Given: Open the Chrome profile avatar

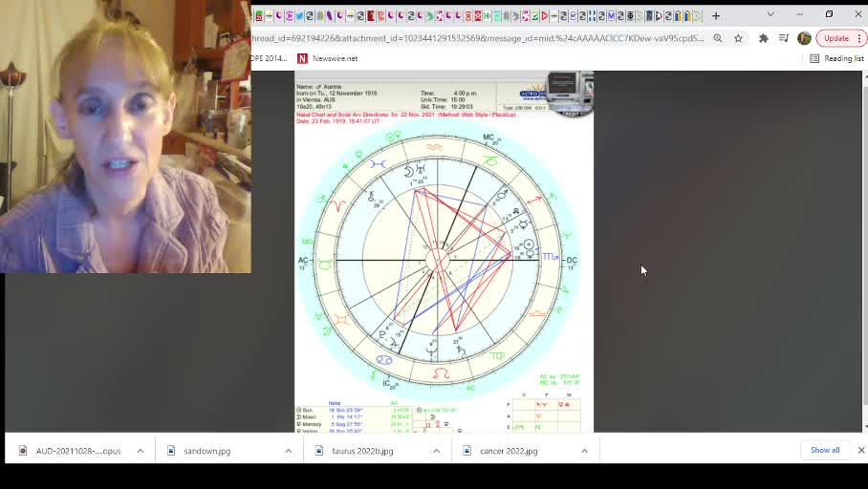Looking at the screenshot, I should (804, 38).
